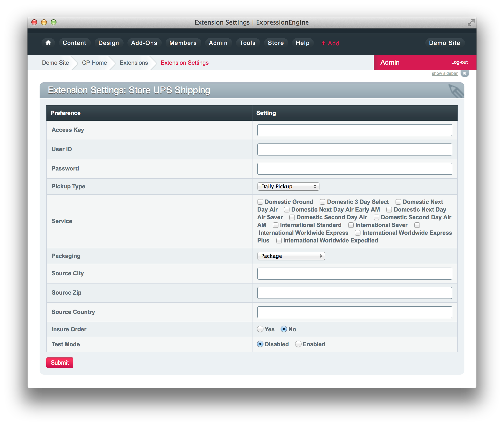
Task: Check International Worldwide Express Plus
Action: pyautogui.click(x=358, y=233)
